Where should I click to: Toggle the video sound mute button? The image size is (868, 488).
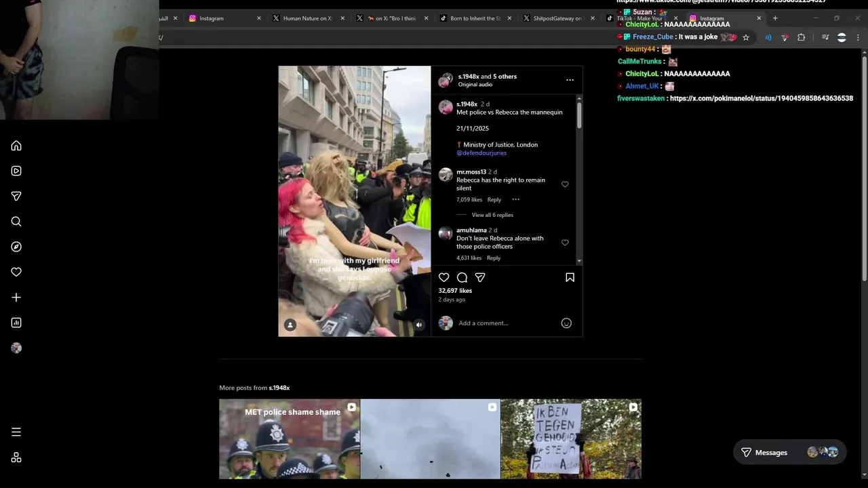tap(418, 325)
